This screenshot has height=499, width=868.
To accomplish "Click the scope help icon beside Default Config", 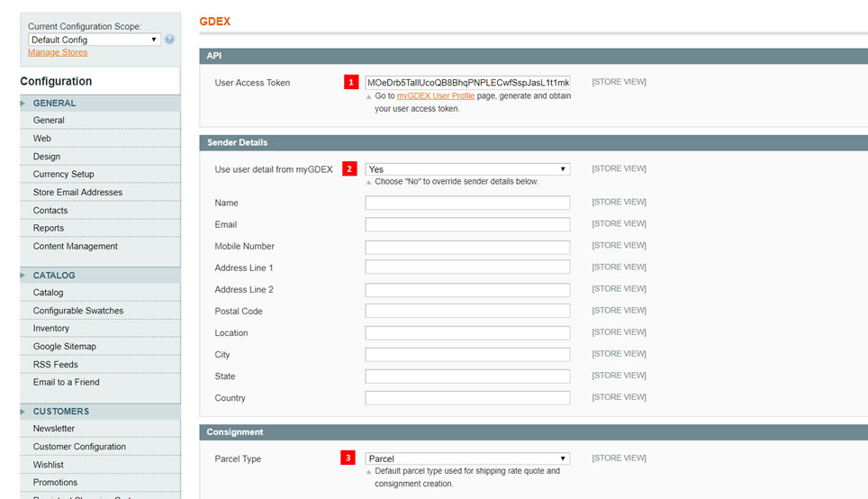I will point(170,40).
